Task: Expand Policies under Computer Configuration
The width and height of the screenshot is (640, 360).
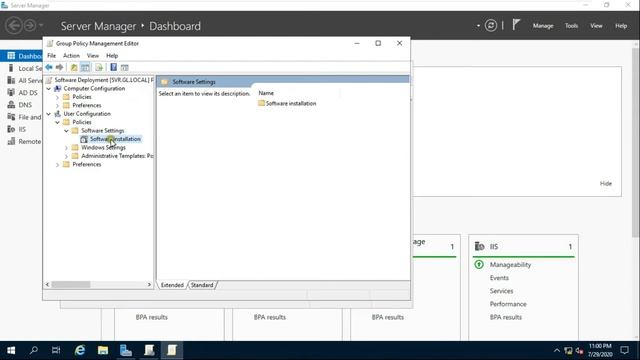Action: tap(57, 97)
